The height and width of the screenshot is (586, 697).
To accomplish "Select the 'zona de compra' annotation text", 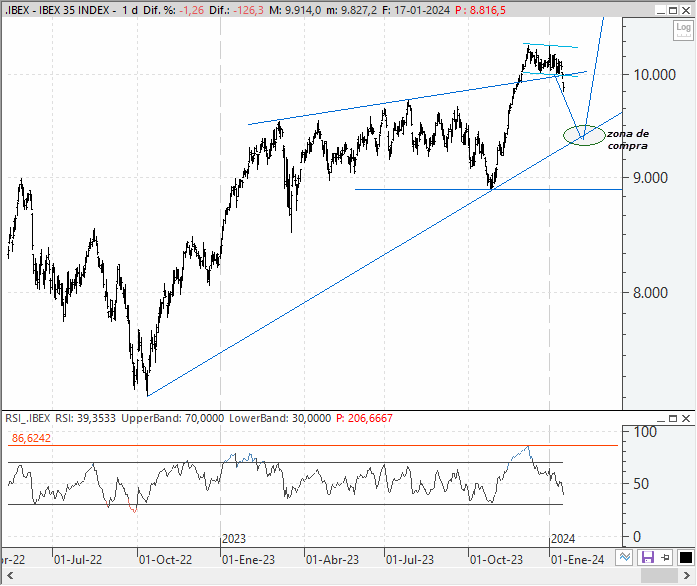I will pyautogui.click(x=628, y=140).
